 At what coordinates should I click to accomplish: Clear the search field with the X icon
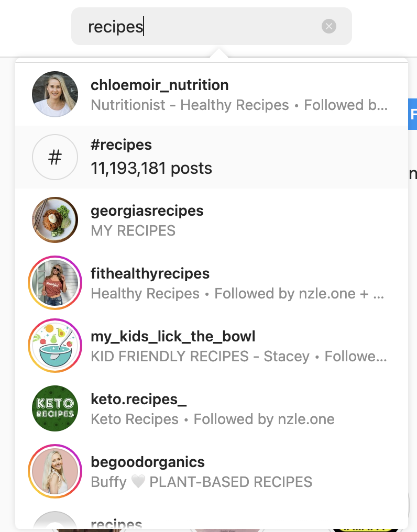click(x=329, y=26)
